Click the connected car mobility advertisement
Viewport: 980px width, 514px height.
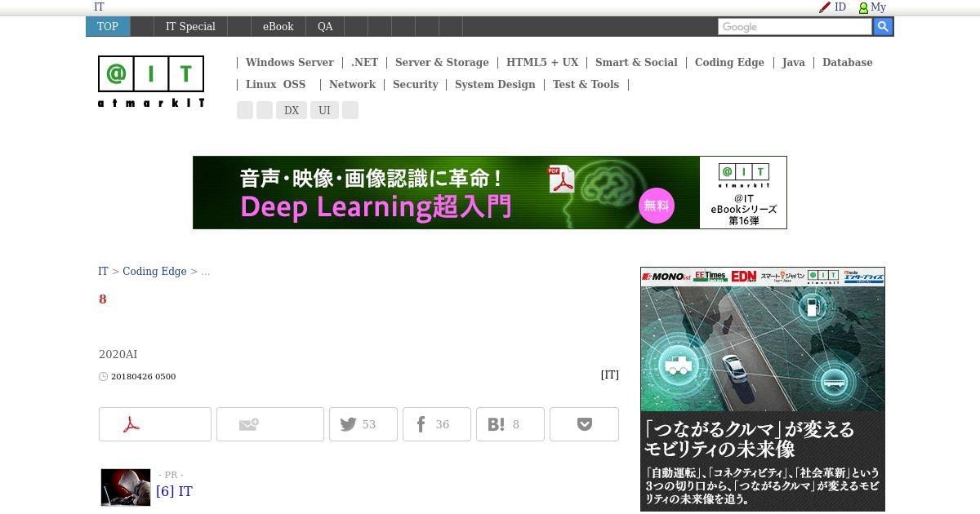coord(763,389)
